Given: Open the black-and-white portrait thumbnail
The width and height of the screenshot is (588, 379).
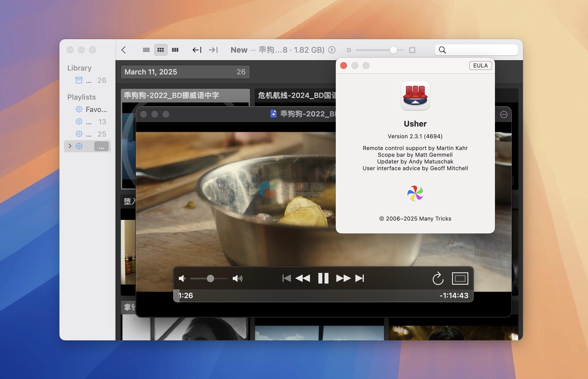Looking at the screenshot, I should (x=185, y=327).
